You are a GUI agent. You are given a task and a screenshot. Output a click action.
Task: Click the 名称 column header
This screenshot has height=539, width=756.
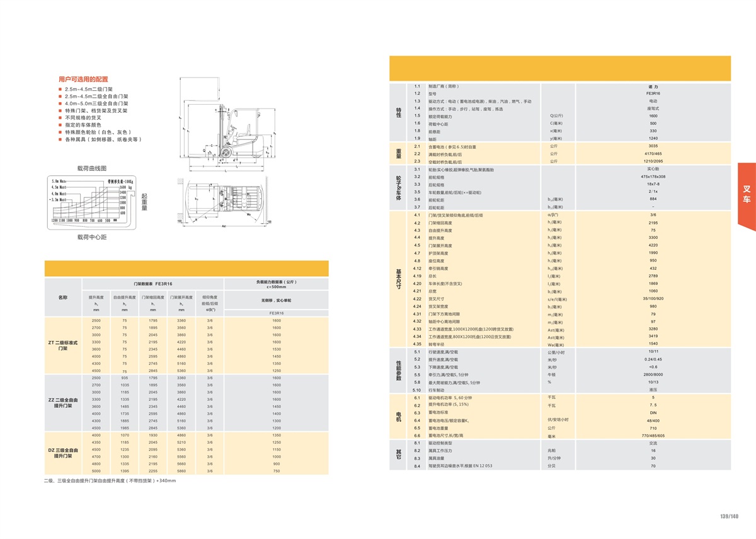62,296
